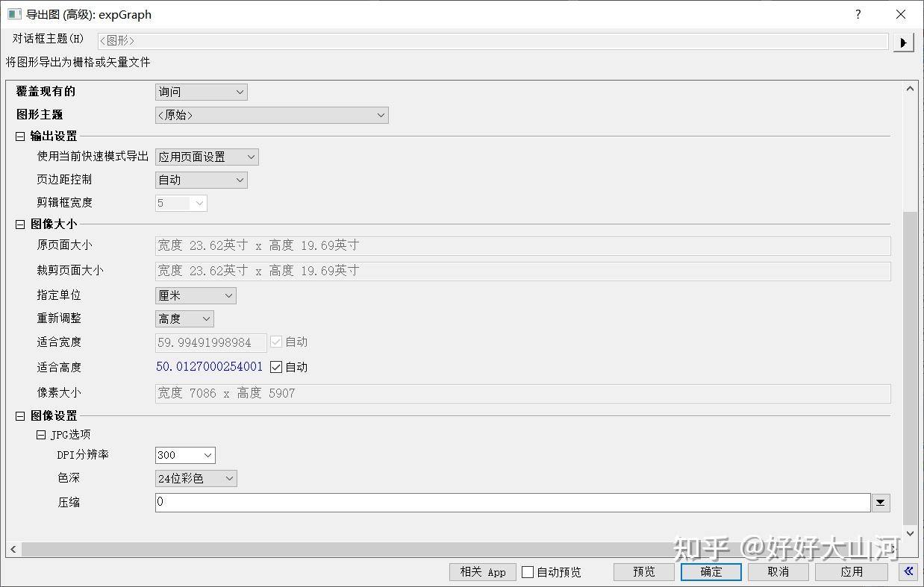The width and height of the screenshot is (924, 587).
Task: Click the arrow button beside the dialog theme box
Action: pyautogui.click(x=903, y=42)
